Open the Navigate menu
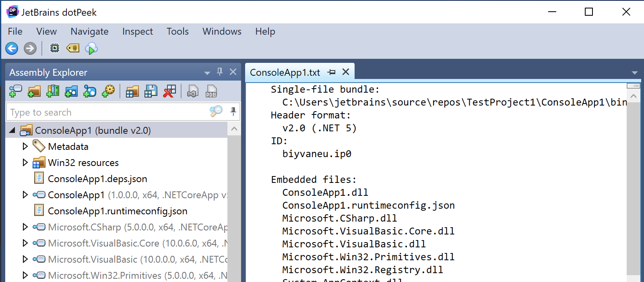644x282 pixels. point(89,31)
